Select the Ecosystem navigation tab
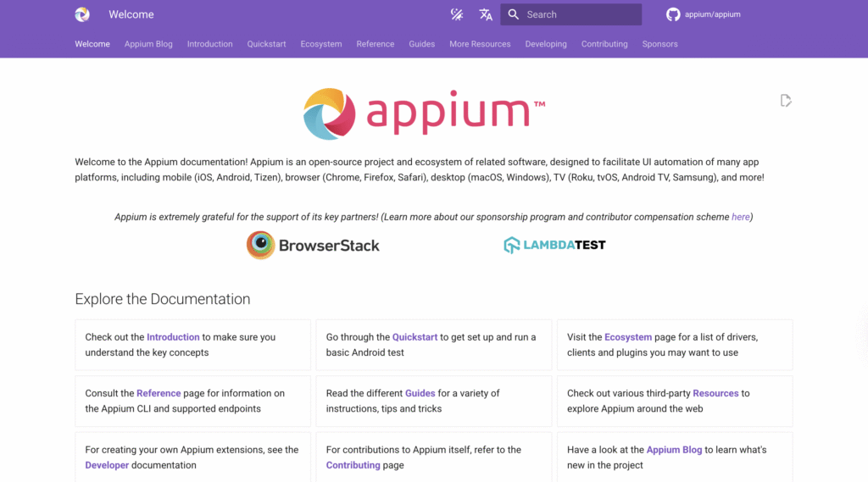 coord(321,44)
